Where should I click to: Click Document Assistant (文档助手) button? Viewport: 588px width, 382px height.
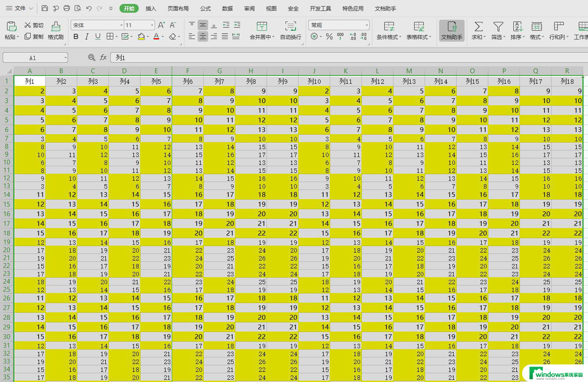pos(452,31)
